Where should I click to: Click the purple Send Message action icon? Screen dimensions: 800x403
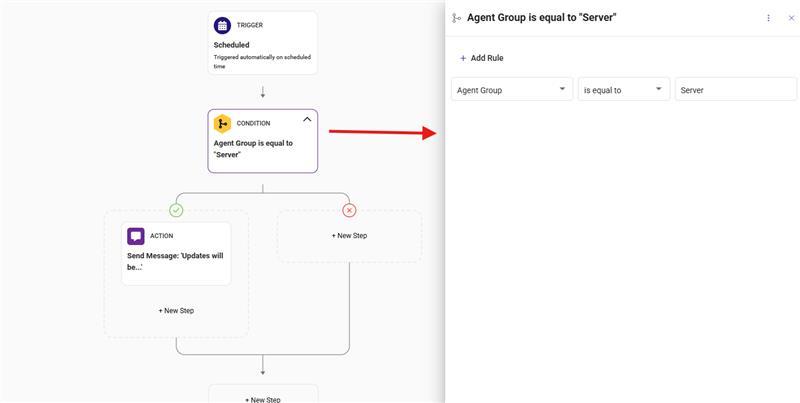[x=136, y=236]
